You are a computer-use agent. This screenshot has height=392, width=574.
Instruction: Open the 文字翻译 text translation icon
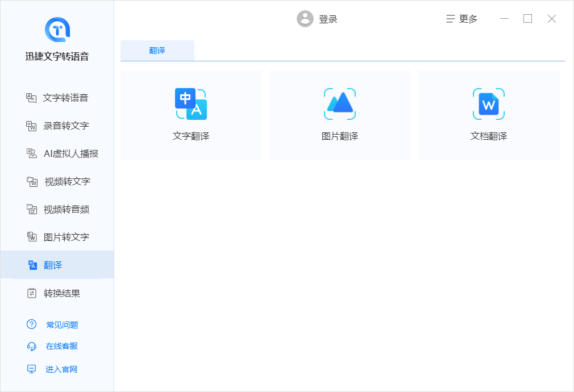coord(191,105)
